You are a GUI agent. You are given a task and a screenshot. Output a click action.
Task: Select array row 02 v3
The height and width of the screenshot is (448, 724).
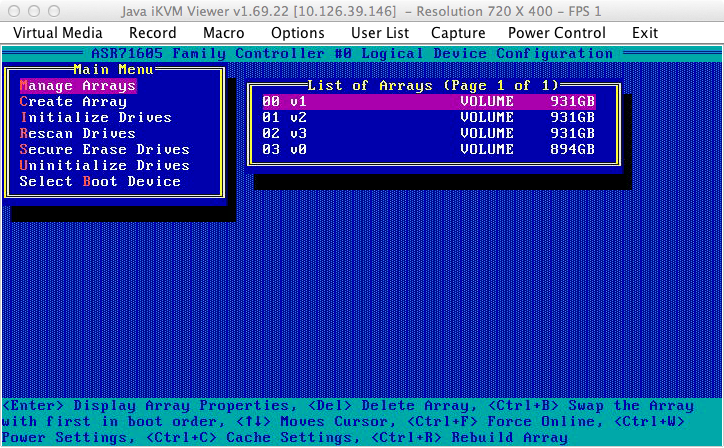point(428,133)
